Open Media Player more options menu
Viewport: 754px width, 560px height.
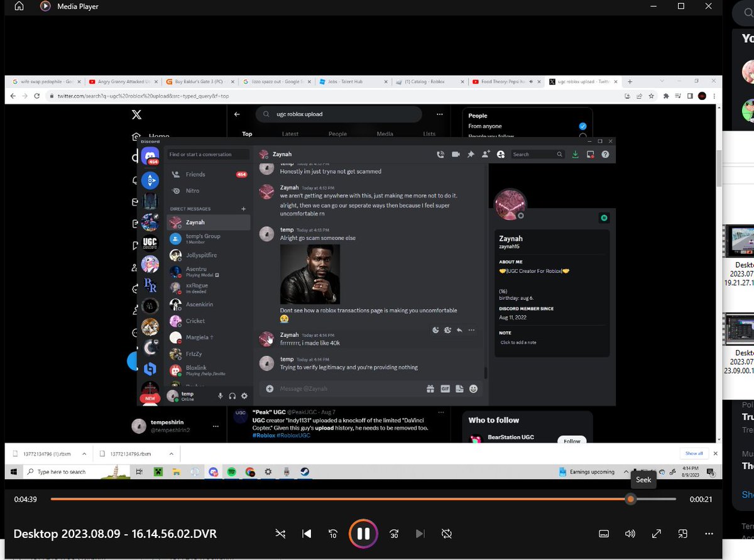tap(709, 534)
